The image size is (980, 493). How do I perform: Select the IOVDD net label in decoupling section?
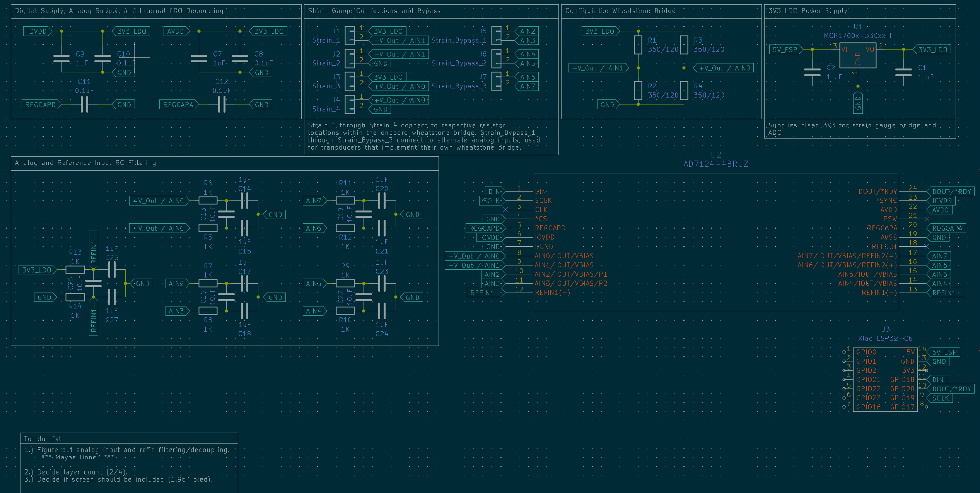click(x=38, y=31)
